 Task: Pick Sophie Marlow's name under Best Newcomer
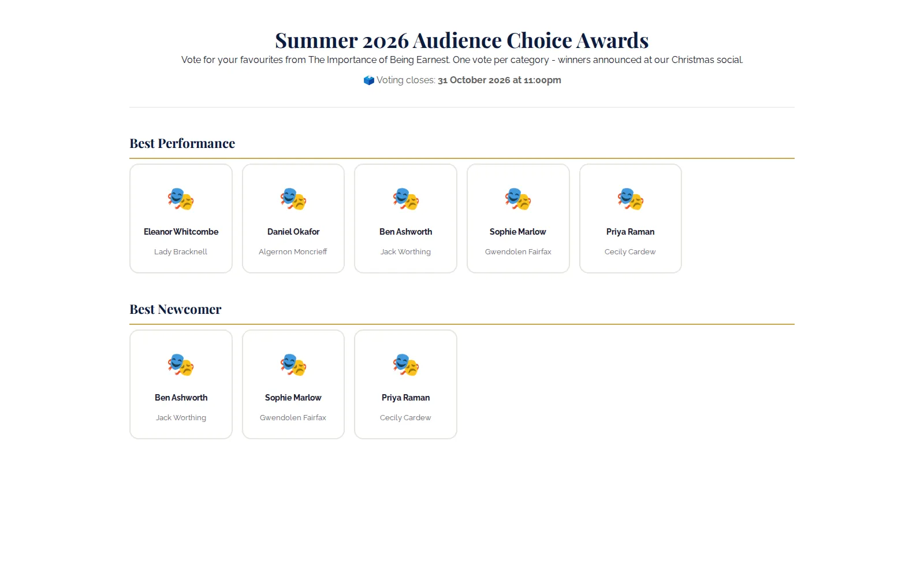293,398
